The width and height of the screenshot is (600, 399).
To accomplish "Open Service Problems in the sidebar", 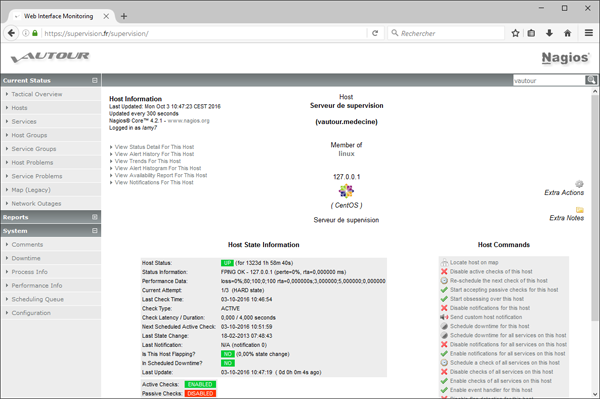I will pyautogui.click(x=37, y=176).
